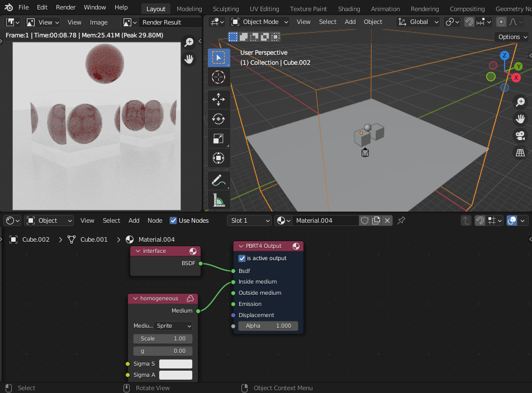
Task: Activate the Rotate tool
Action: [218, 118]
